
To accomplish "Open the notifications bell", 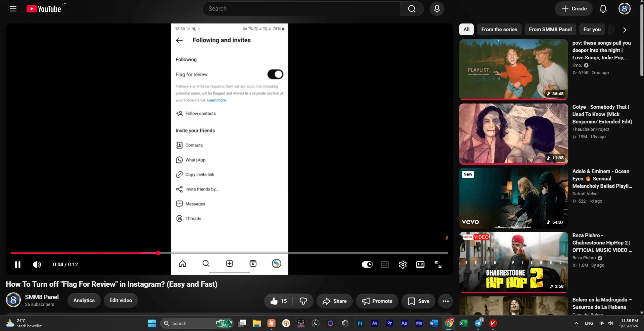I will [603, 9].
